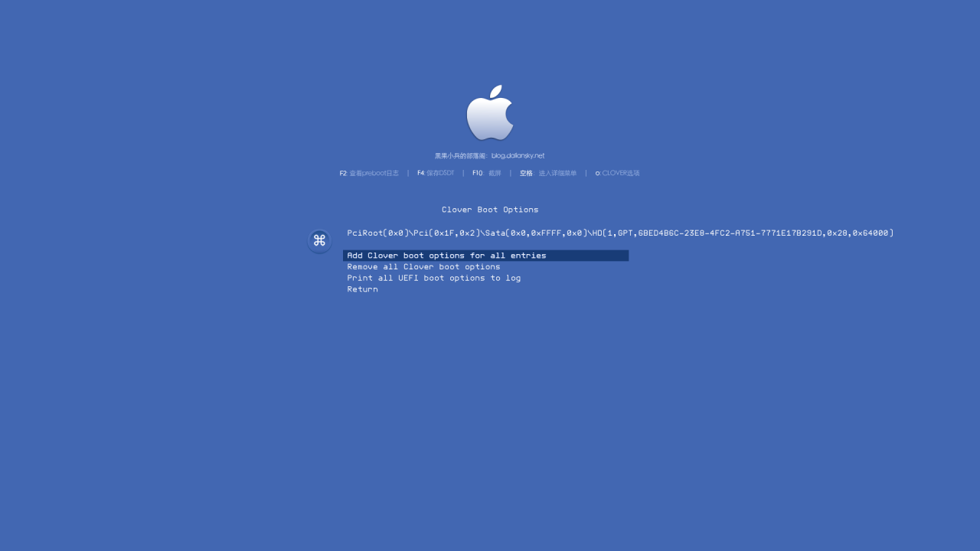Viewport: 980px width, 551px height.
Task: Click the highlighted boot options entry
Action: [x=486, y=256]
